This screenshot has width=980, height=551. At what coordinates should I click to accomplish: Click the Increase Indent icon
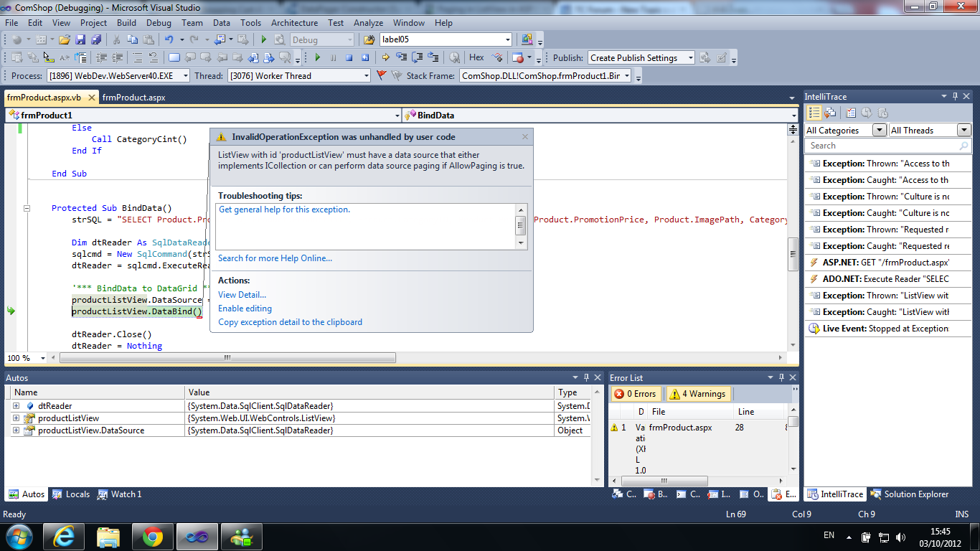coord(117,58)
